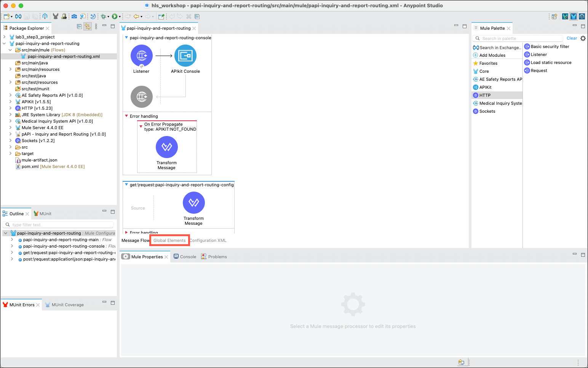Click the Open Perspective icon
588x368 pixels.
(554, 16)
